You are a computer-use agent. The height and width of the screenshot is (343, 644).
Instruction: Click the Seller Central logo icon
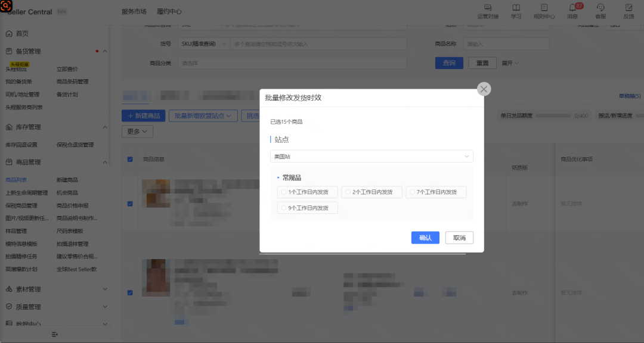[x=6, y=6]
